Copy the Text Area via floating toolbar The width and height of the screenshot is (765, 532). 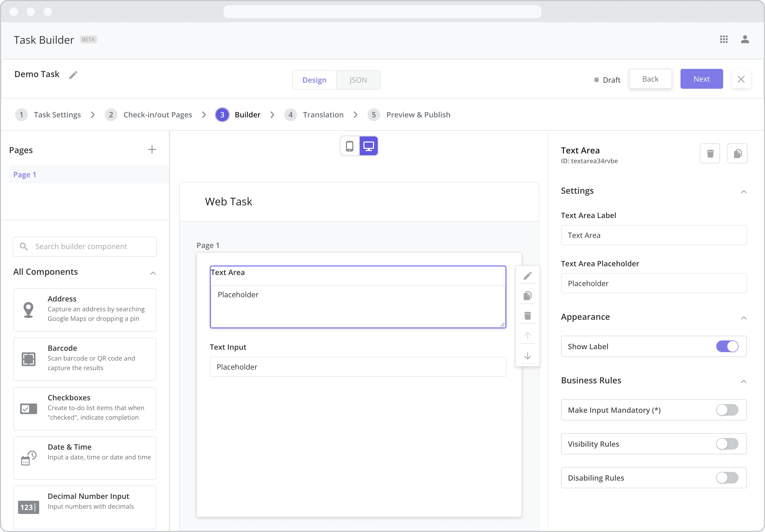527,296
